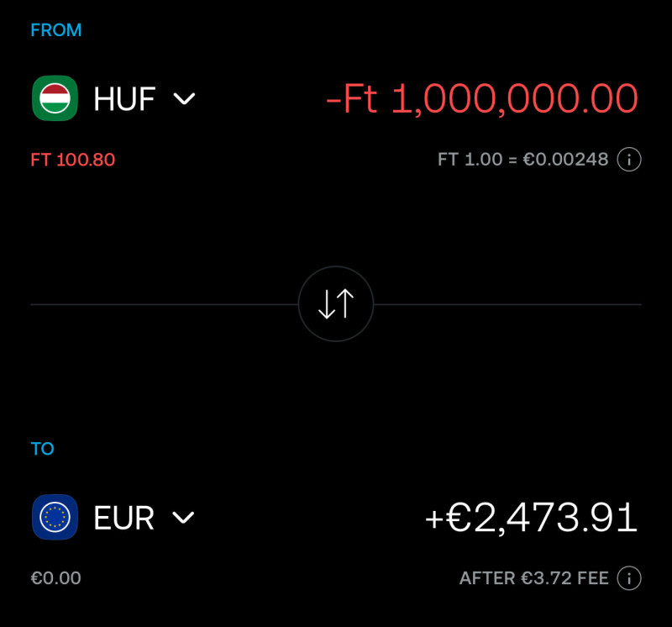
Task: Tap the TO section label
Action: pyautogui.click(x=43, y=449)
